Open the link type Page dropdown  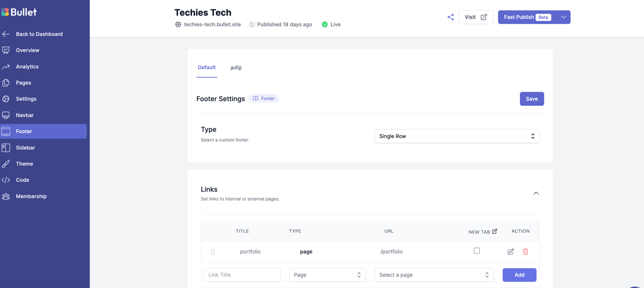pos(327,275)
